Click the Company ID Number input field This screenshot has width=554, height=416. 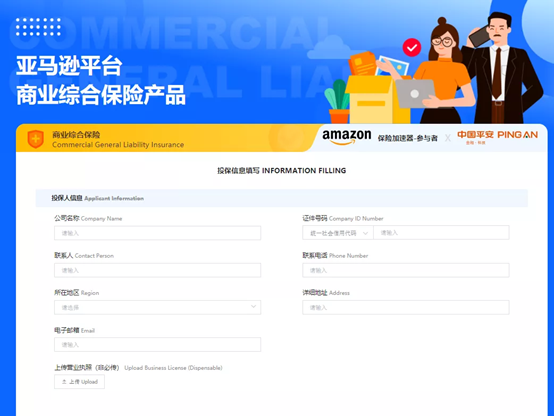click(x=441, y=233)
